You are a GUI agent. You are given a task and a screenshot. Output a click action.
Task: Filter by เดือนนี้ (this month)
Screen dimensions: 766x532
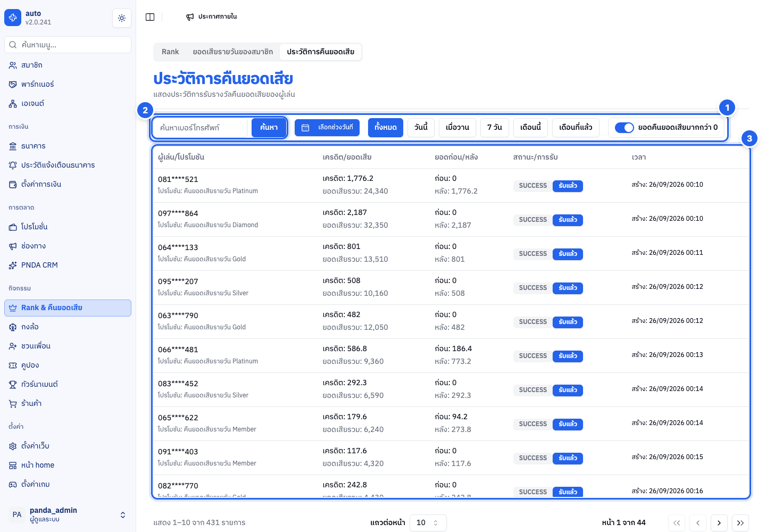click(x=531, y=128)
